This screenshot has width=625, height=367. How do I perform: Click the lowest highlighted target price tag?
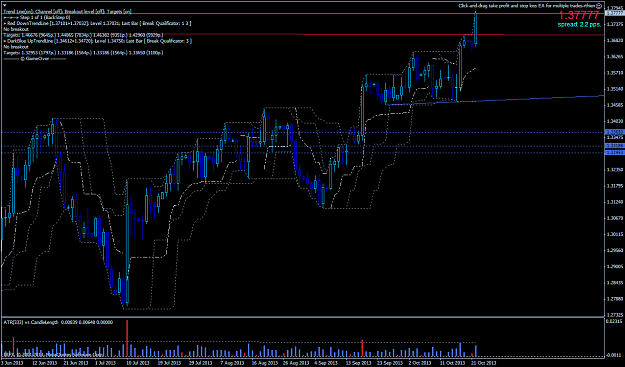(614, 153)
